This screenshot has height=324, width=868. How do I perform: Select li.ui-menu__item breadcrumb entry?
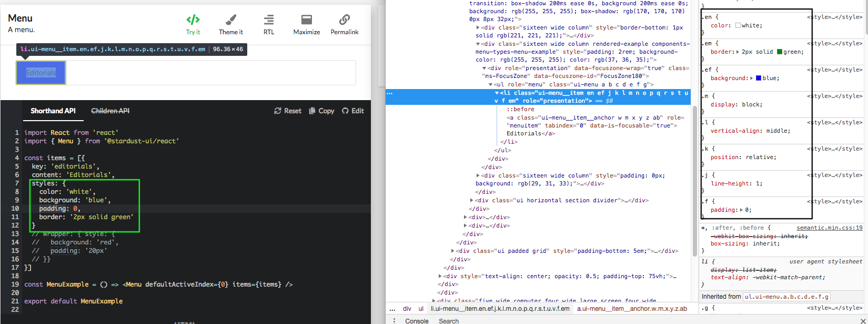coord(500,309)
